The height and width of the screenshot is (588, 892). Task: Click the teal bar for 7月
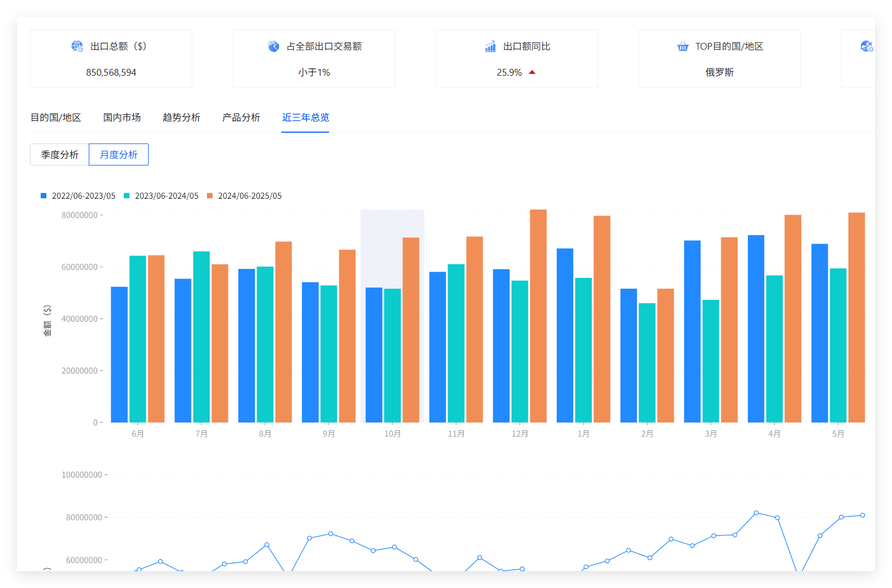click(x=201, y=337)
